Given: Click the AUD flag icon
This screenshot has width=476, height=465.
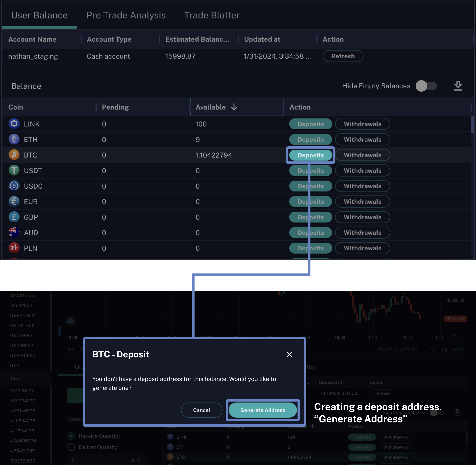Looking at the screenshot, I should 14,233.
